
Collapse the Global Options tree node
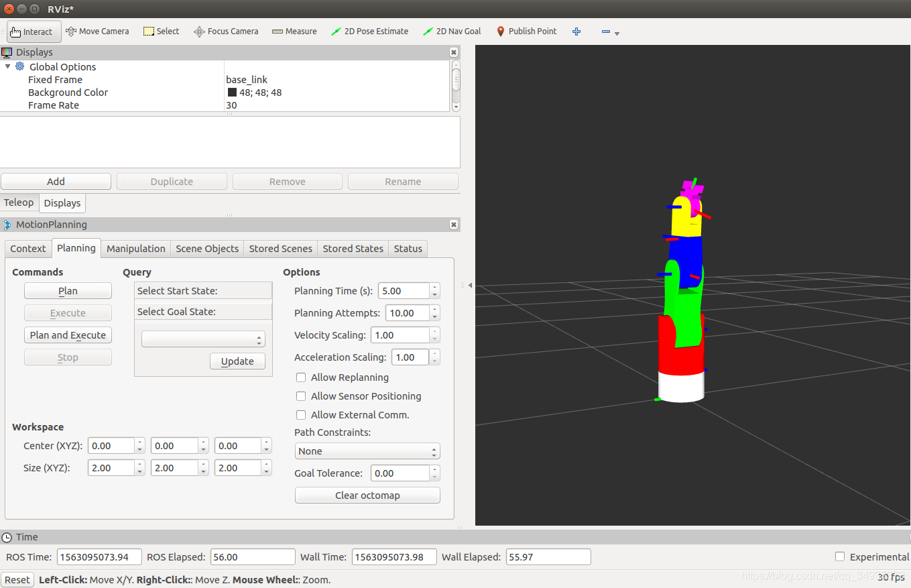[x=7, y=66]
